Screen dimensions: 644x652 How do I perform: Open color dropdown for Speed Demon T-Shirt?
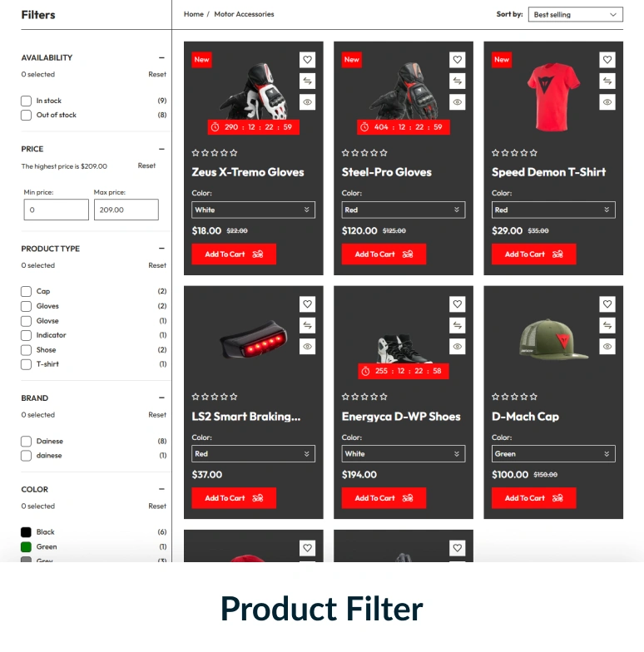pyautogui.click(x=553, y=210)
